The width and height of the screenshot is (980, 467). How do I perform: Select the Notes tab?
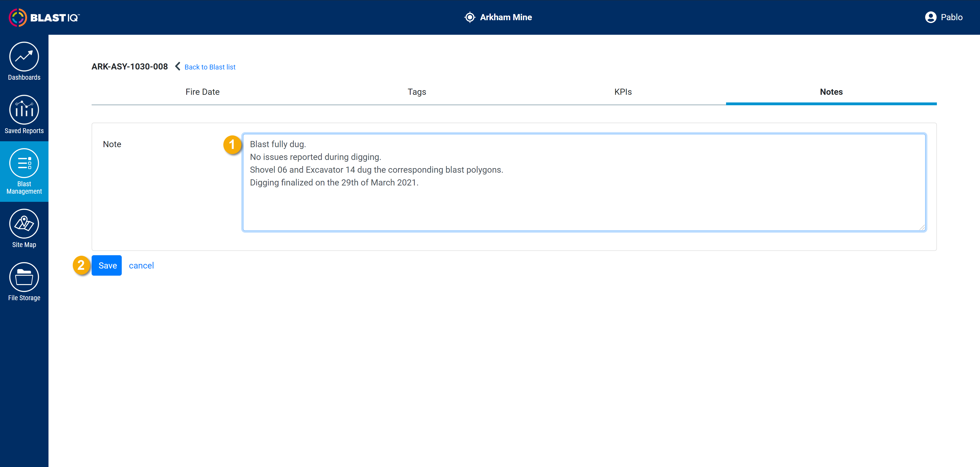(x=831, y=92)
